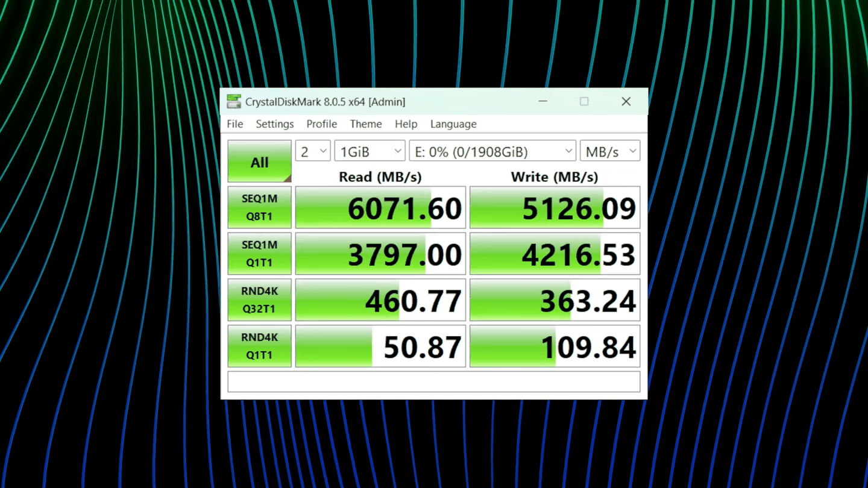
Task: Open the test count dropdown showing 2
Action: 312,151
